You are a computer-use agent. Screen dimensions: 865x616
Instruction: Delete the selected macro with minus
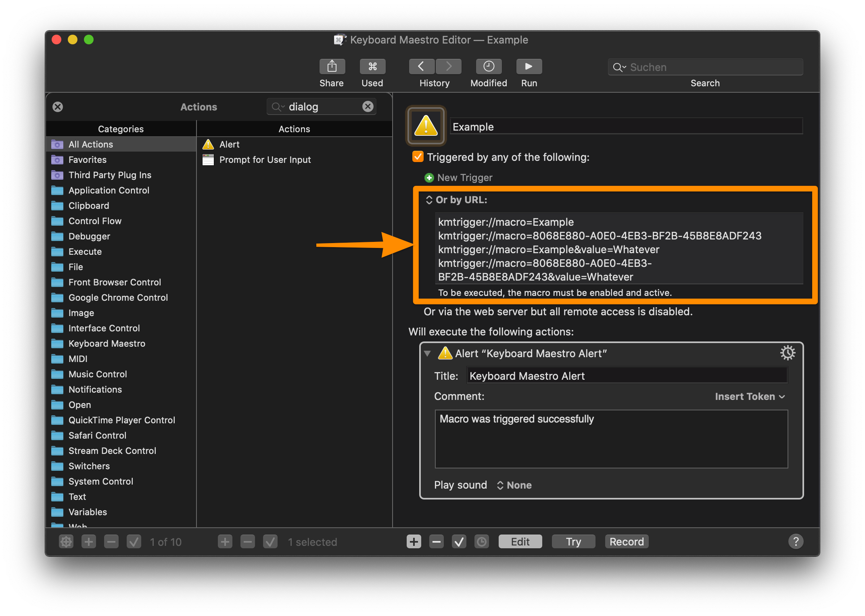(248, 542)
